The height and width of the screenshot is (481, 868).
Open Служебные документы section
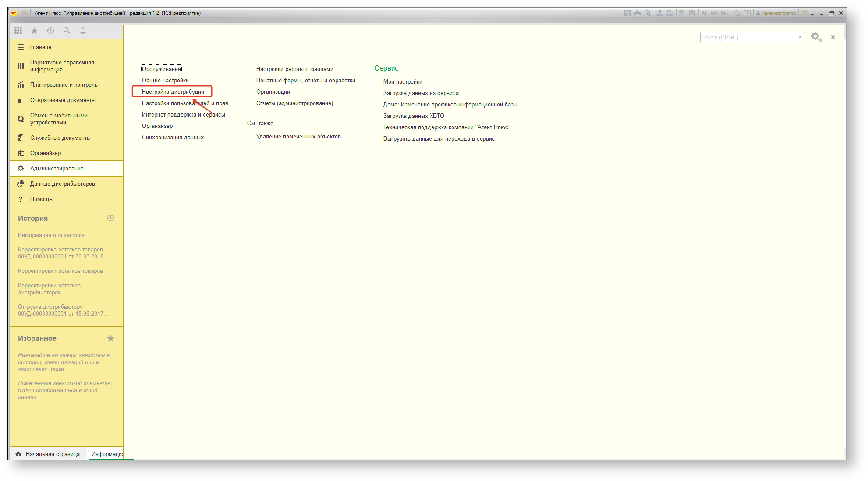pos(67,138)
